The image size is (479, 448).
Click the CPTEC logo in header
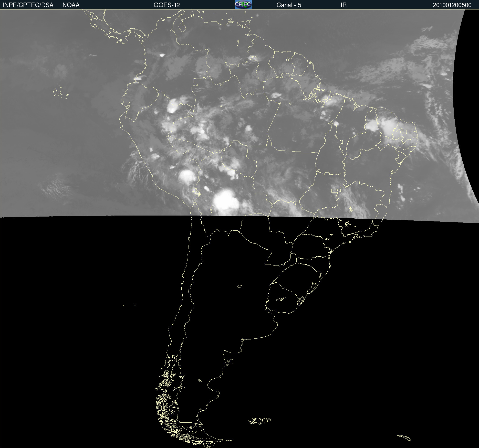click(243, 5)
